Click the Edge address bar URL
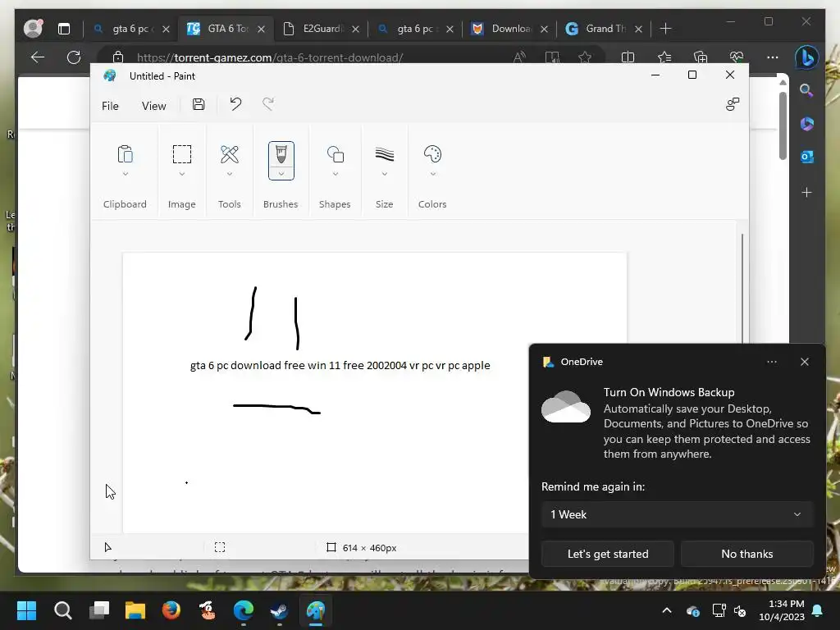Screen dimensions: 840x630 [270, 57]
